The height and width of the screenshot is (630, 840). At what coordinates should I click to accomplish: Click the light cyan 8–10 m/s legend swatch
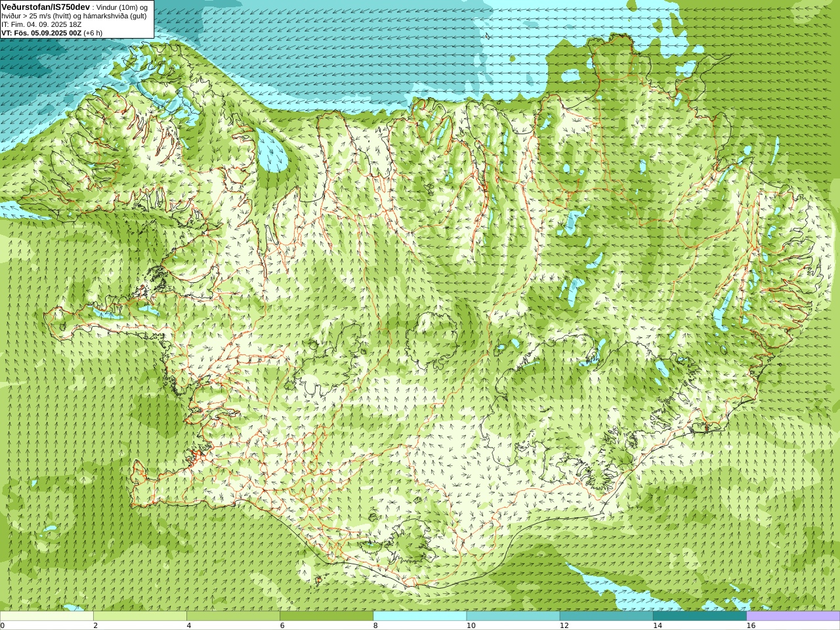[420, 616]
